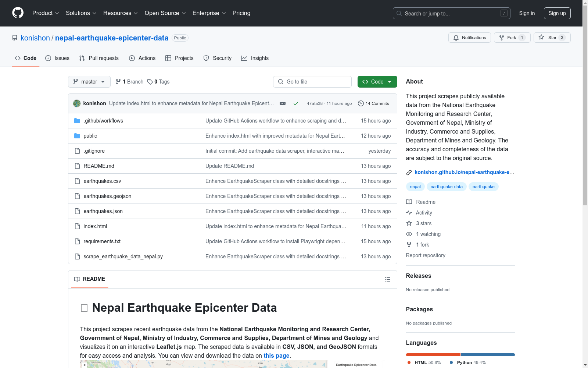
Task: Click the Sign up button
Action: 557,13
